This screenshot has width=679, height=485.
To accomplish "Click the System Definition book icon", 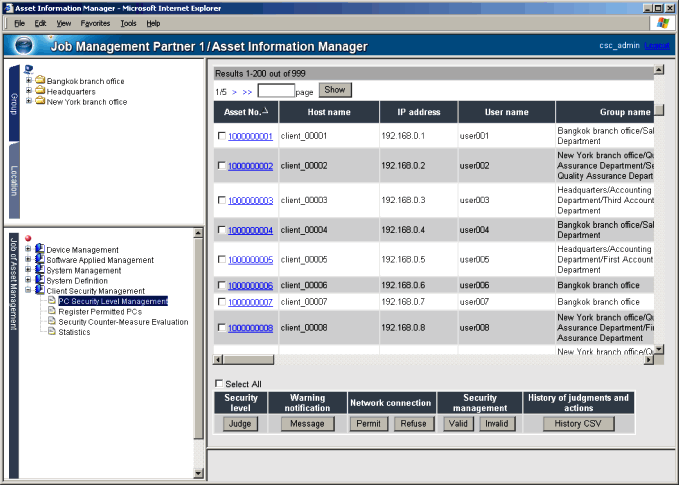I will pyautogui.click(x=40, y=281).
